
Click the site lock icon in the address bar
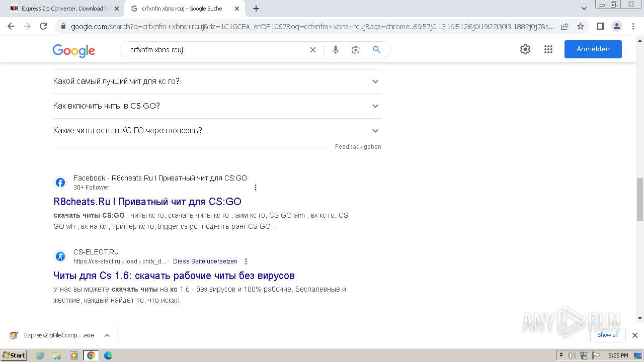point(63,27)
